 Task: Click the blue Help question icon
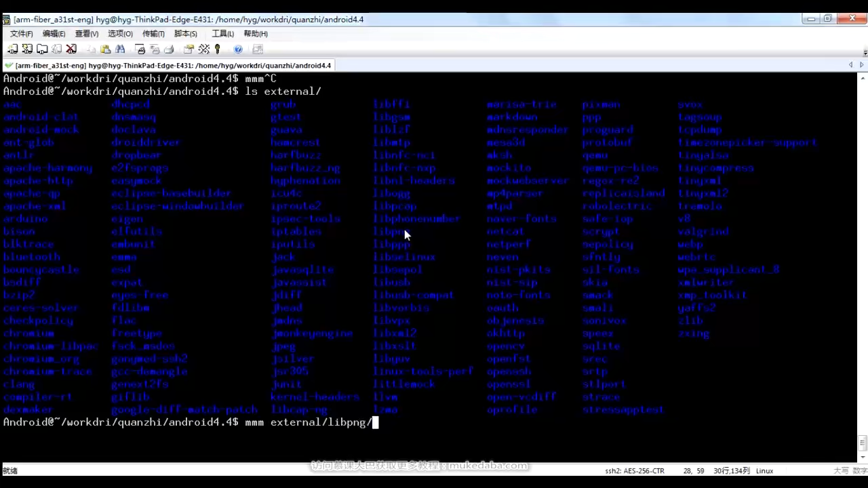pos(238,49)
